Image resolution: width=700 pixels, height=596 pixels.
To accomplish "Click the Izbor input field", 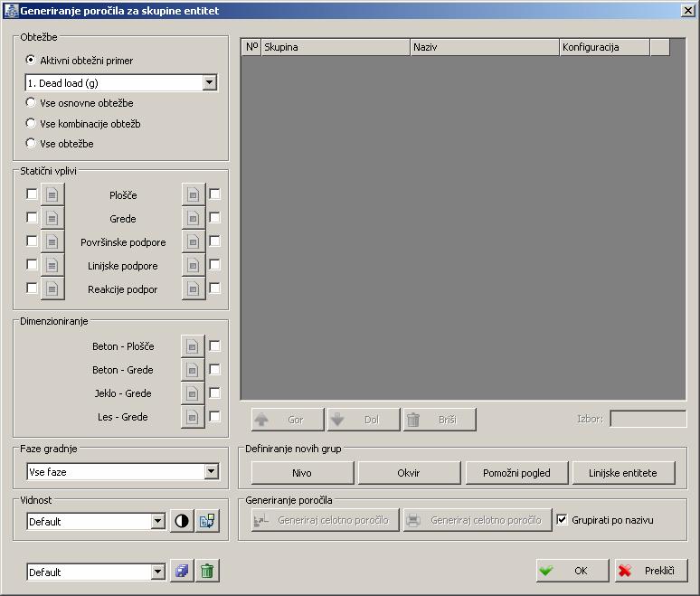I will (x=648, y=419).
